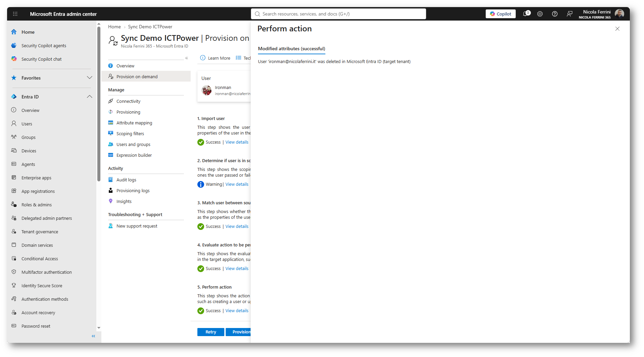This screenshot has width=644, height=357.
Task: Collapse the Entra ID section chevron
Action: click(89, 97)
